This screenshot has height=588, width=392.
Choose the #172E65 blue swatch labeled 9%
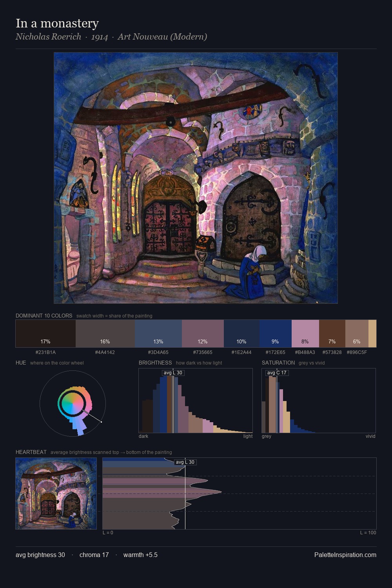click(x=276, y=334)
